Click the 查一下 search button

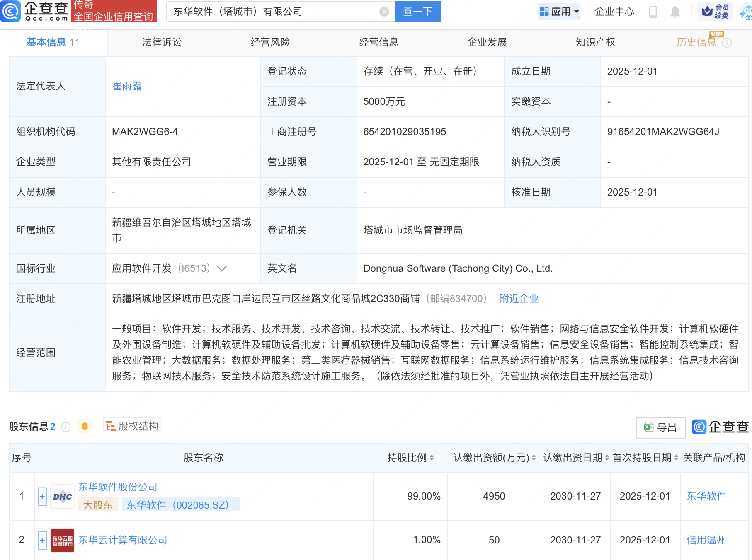click(417, 11)
